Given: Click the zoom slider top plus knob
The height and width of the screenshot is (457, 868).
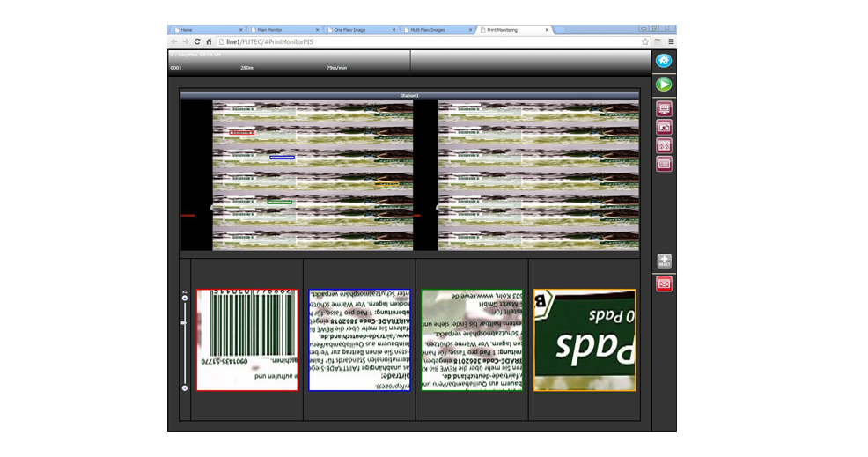Looking at the screenshot, I should (x=184, y=298).
